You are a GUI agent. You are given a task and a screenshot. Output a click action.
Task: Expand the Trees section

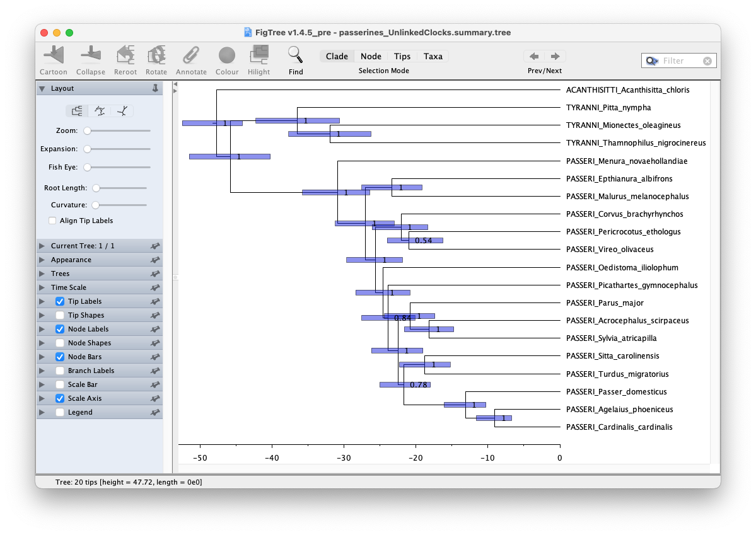click(42, 273)
